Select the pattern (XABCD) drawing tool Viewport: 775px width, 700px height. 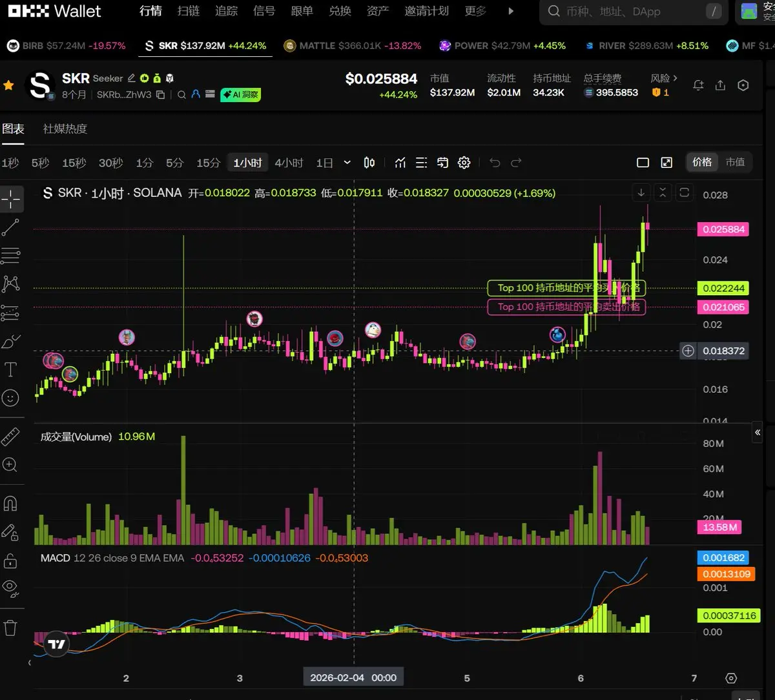pyautogui.click(x=10, y=283)
